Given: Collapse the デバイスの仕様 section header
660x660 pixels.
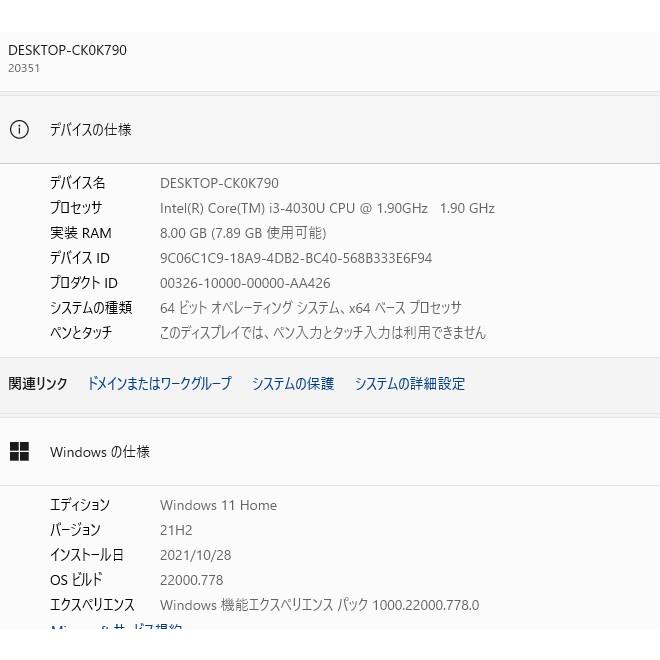Looking at the screenshot, I should [x=330, y=129].
